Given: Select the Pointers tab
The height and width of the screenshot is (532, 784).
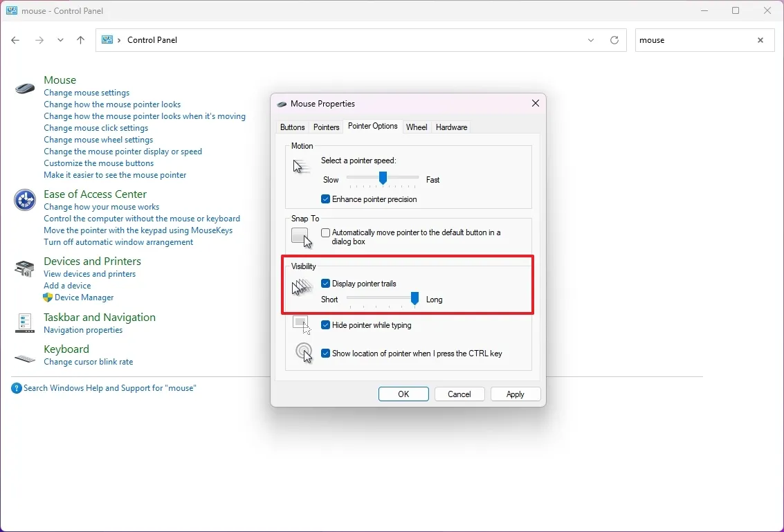Looking at the screenshot, I should point(326,127).
